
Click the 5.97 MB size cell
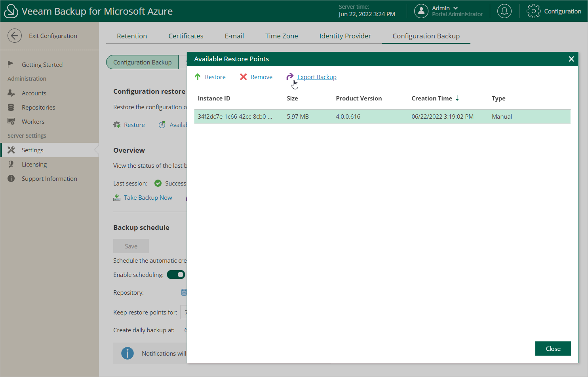(x=298, y=116)
